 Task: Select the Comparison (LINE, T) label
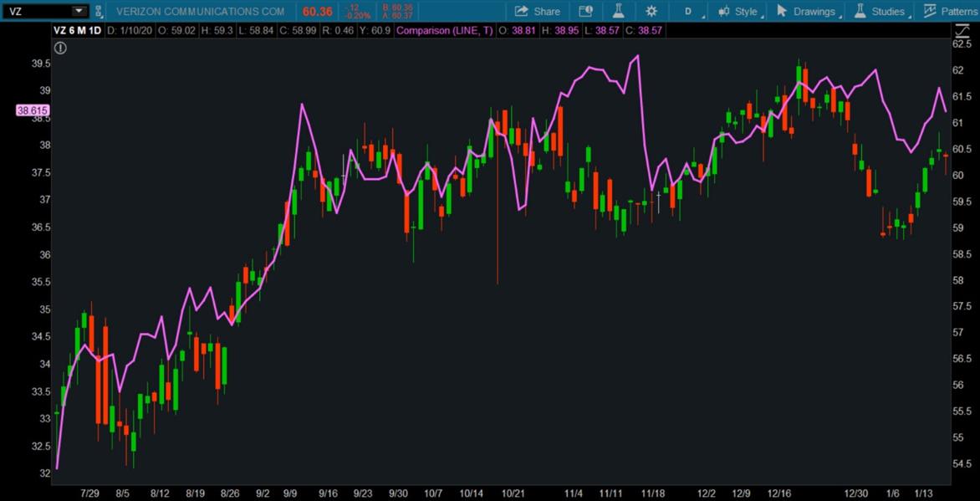(442, 30)
